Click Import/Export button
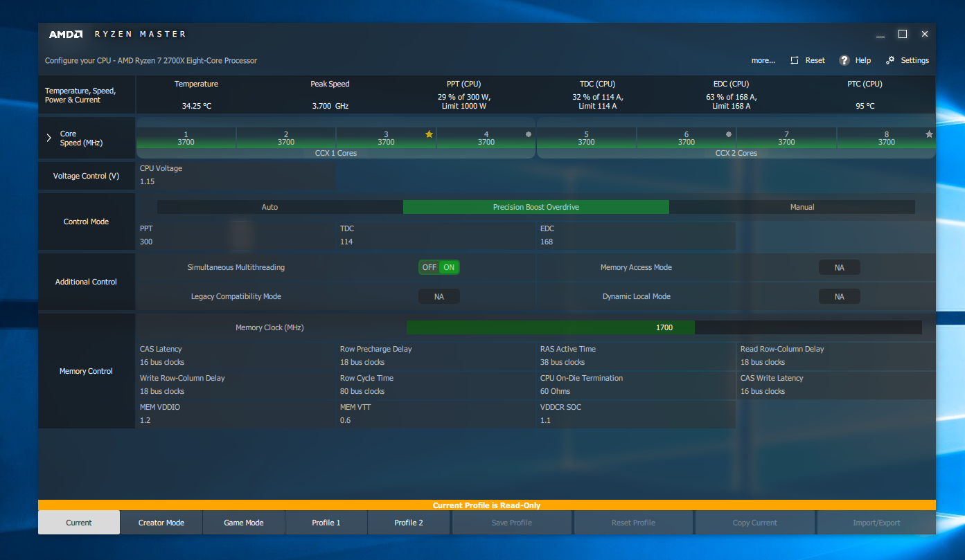The image size is (965, 560). (876, 523)
